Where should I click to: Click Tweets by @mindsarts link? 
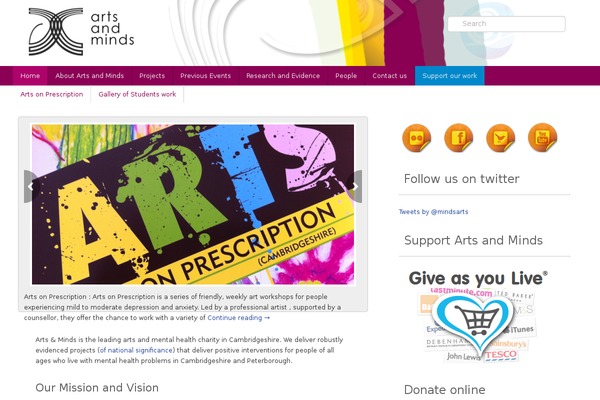[x=434, y=212]
